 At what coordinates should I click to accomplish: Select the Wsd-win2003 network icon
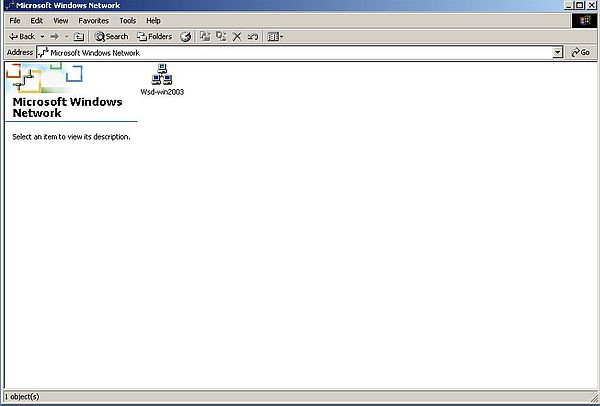162,74
